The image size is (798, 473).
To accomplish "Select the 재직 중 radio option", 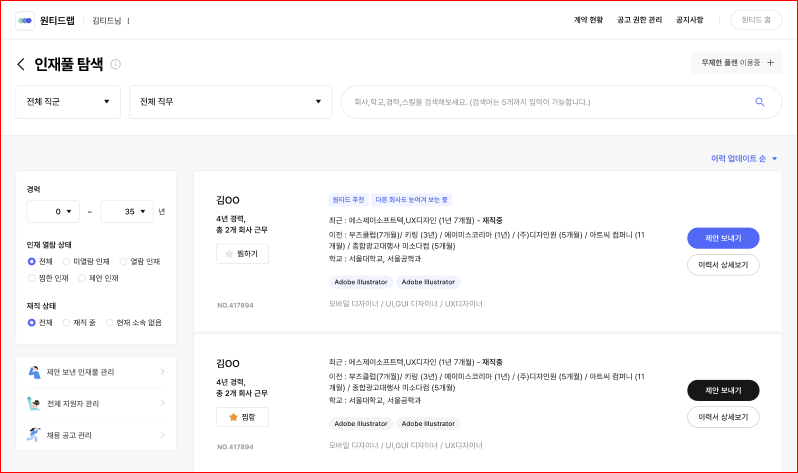I will click(66, 322).
